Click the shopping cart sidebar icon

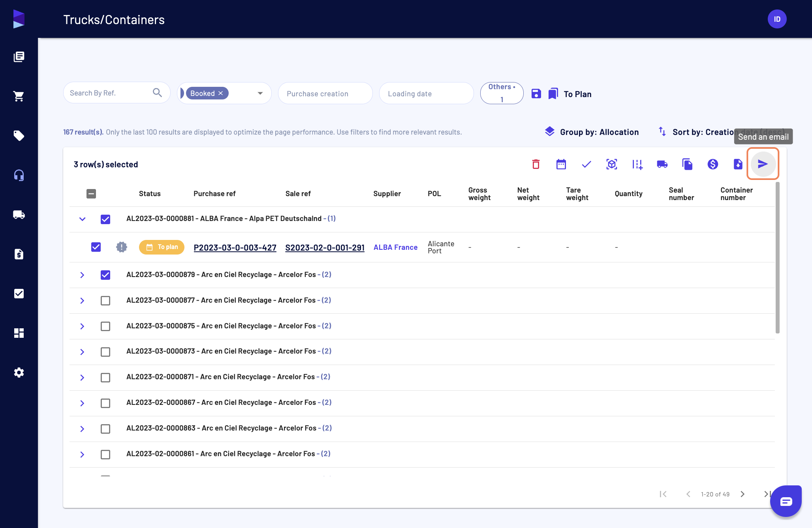pyautogui.click(x=19, y=96)
